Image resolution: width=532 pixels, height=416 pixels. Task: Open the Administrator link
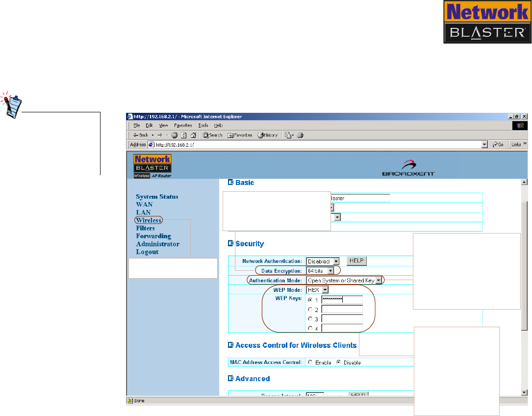(x=158, y=244)
